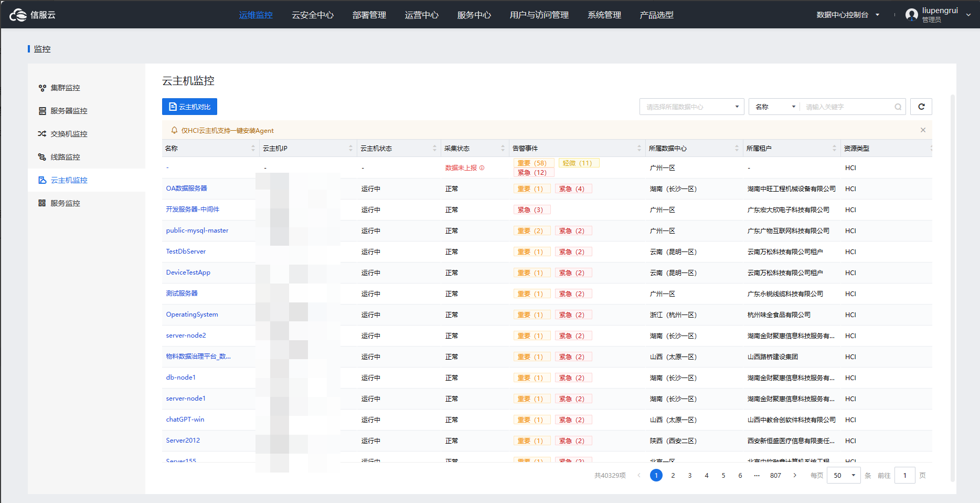Click the 集群监控 sidebar icon
This screenshot has height=503, width=980.
click(x=42, y=88)
